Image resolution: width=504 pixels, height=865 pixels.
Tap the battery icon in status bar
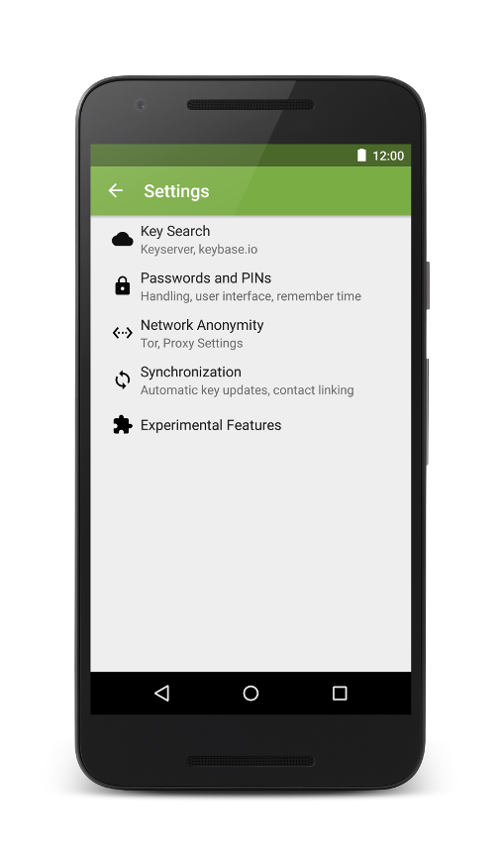pos(361,156)
